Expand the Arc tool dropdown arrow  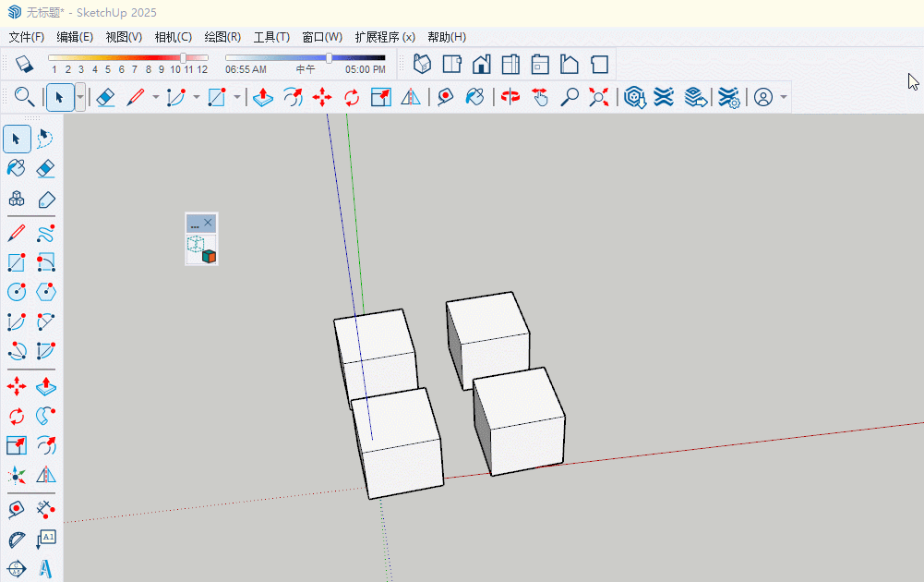196,97
